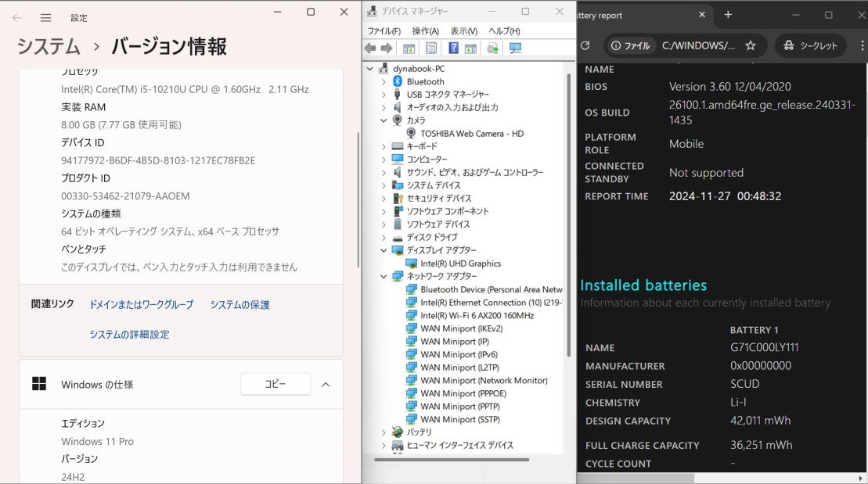Select システム デバイス tree row

click(434, 185)
